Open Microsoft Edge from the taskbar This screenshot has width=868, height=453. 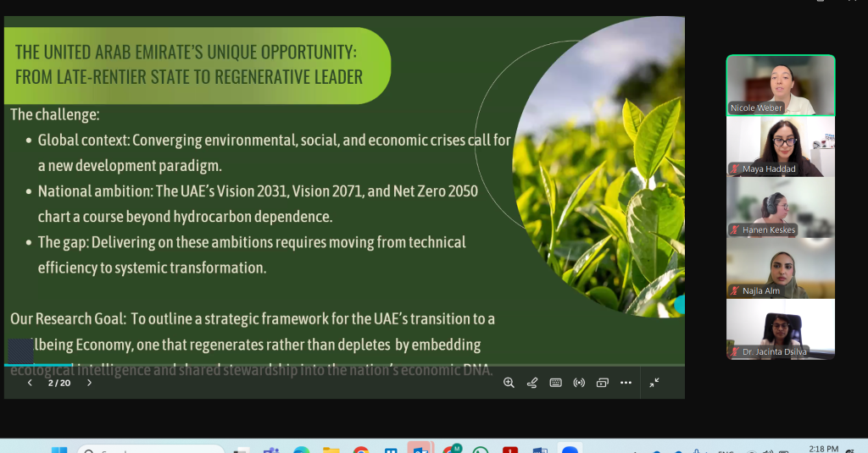pos(302,450)
